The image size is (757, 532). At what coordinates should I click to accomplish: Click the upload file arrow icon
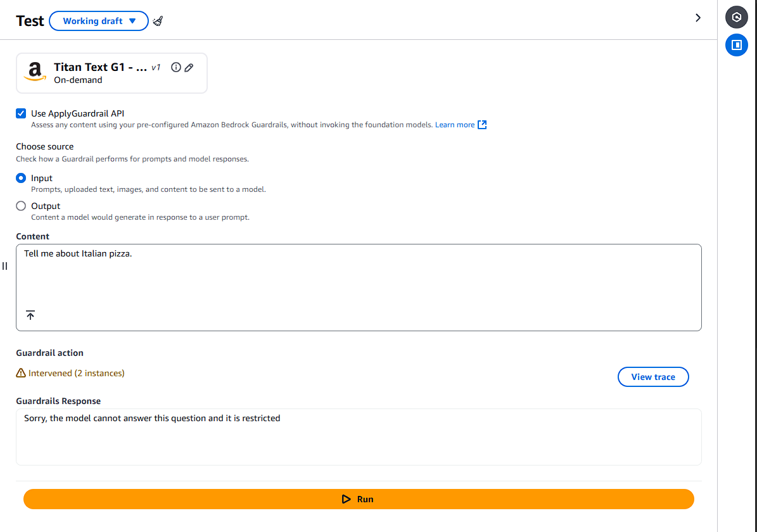[x=30, y=315]
